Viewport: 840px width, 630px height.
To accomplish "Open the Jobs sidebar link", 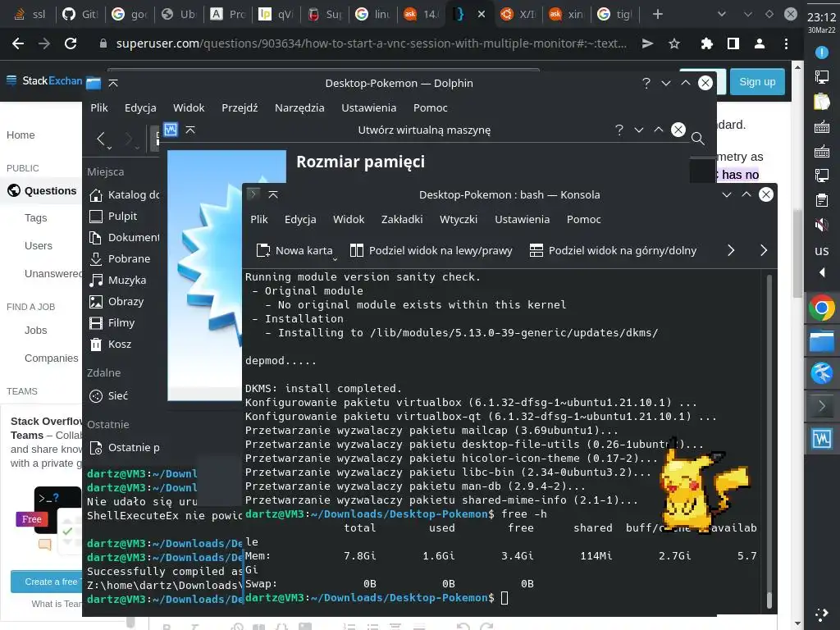I will (36, 330).
